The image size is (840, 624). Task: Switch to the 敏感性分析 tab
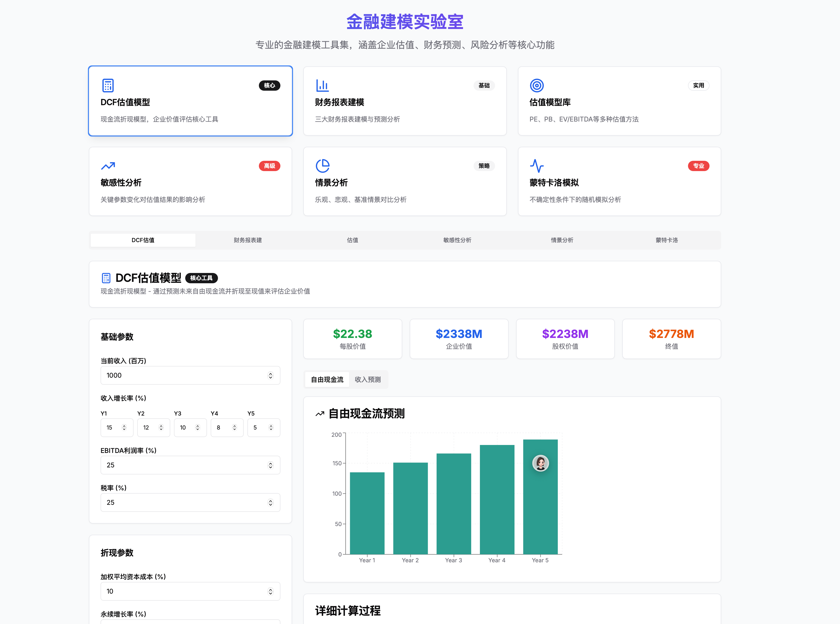click(457, 240)
